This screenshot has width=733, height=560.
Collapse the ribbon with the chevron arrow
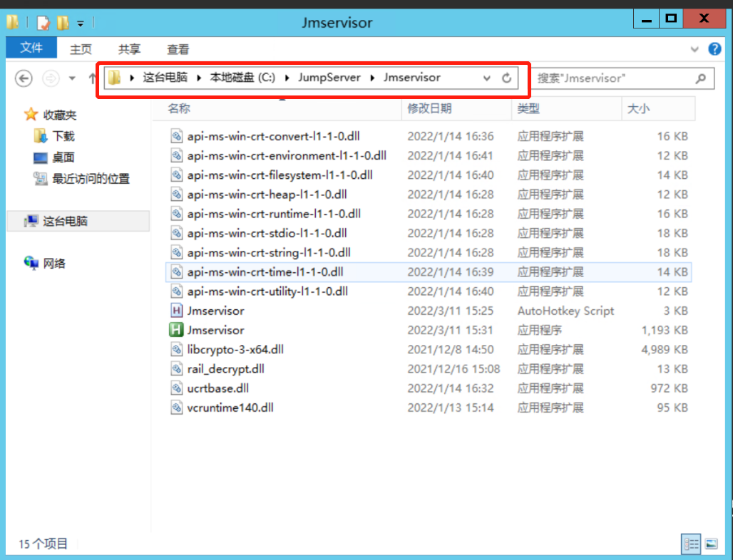coord(694,48)
